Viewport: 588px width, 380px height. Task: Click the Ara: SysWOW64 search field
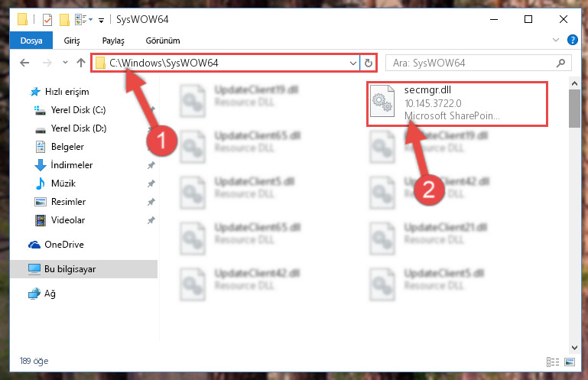coord(472,63)
